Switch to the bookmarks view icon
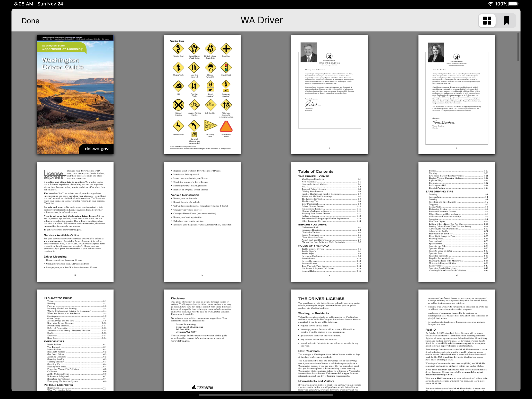 coord(507,20)
